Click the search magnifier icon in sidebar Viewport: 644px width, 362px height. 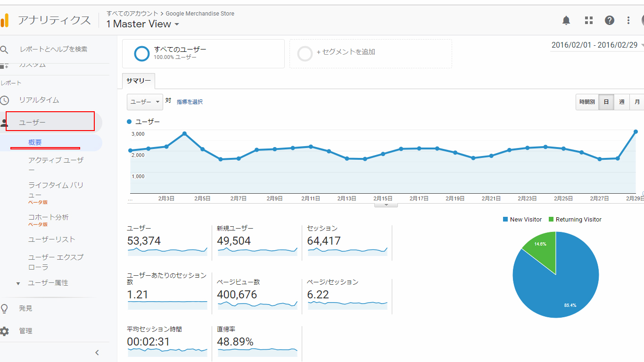(4, 49)
